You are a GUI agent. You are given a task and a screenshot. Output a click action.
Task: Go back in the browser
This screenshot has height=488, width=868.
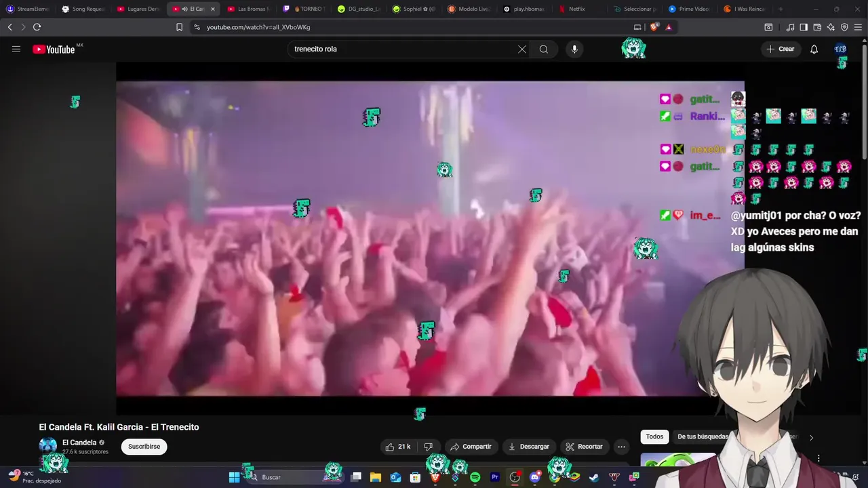[9, 27]
